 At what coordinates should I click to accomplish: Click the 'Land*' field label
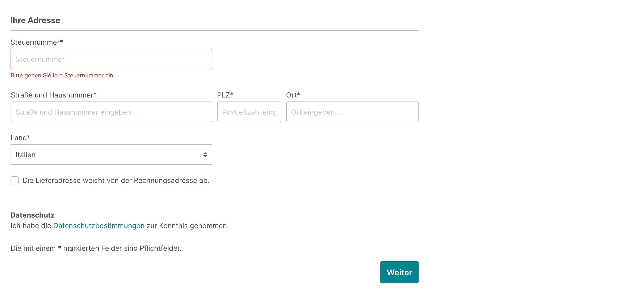(x=20, y=138)
